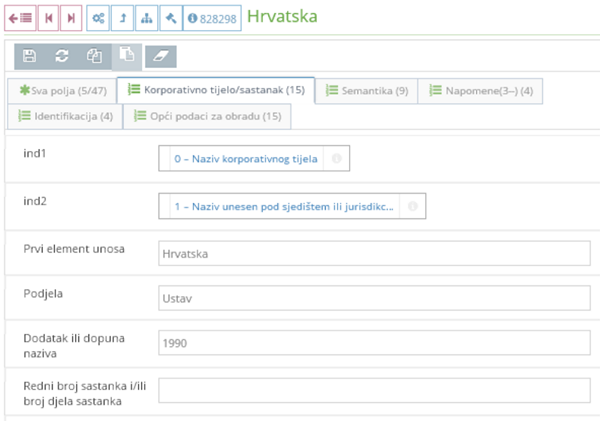Switch to Identifikacija (4) tab

point(65,116)
